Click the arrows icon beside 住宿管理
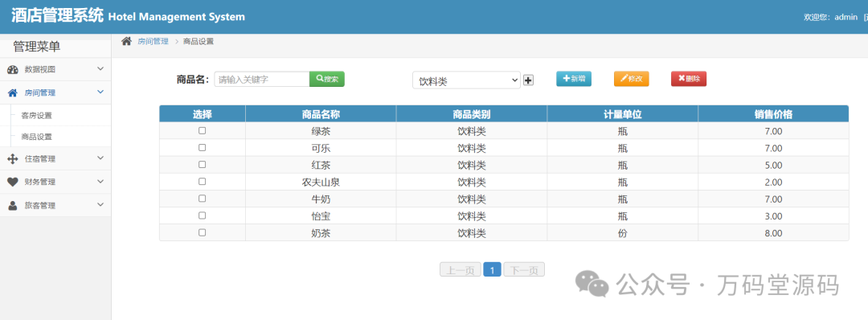Viewport: 868px width, 320px height. (13, 159)
